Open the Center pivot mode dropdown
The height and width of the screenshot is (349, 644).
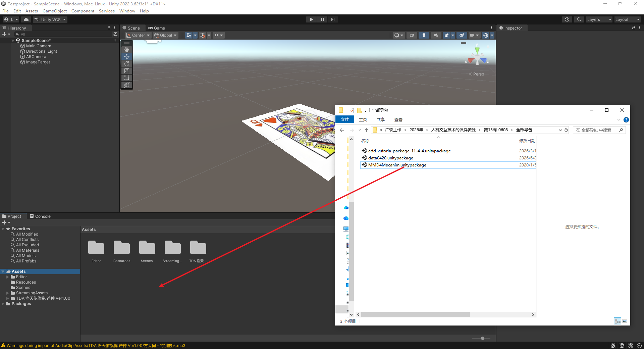pyautogui.click(x=138, y=35)
